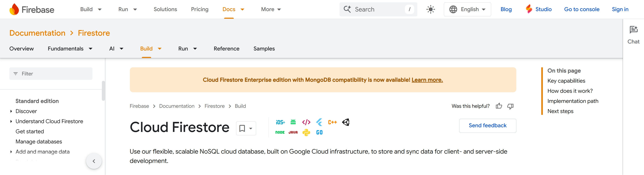Toggle the light/dark theme sun icon
This screenshot has width=644, height=175.
pyautogui.click(x=430, y=10)
